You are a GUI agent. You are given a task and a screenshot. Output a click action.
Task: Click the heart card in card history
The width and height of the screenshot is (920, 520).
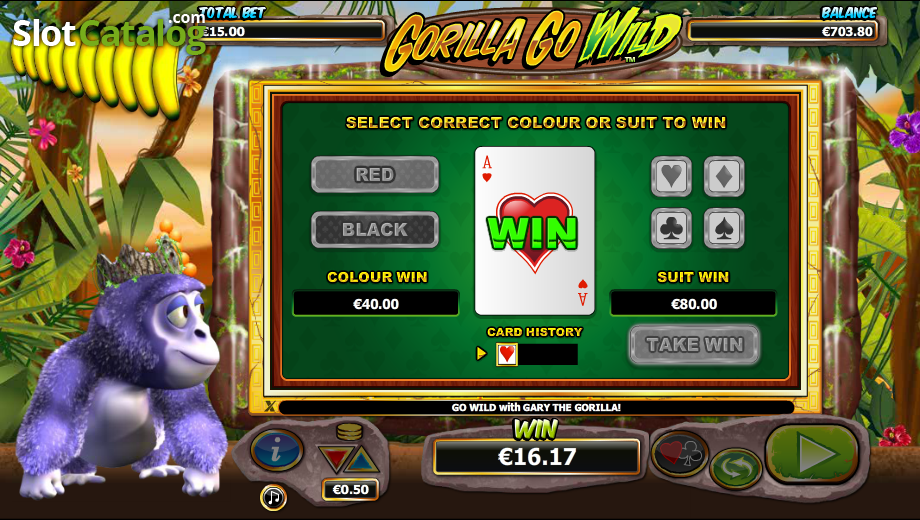(507, 354)
